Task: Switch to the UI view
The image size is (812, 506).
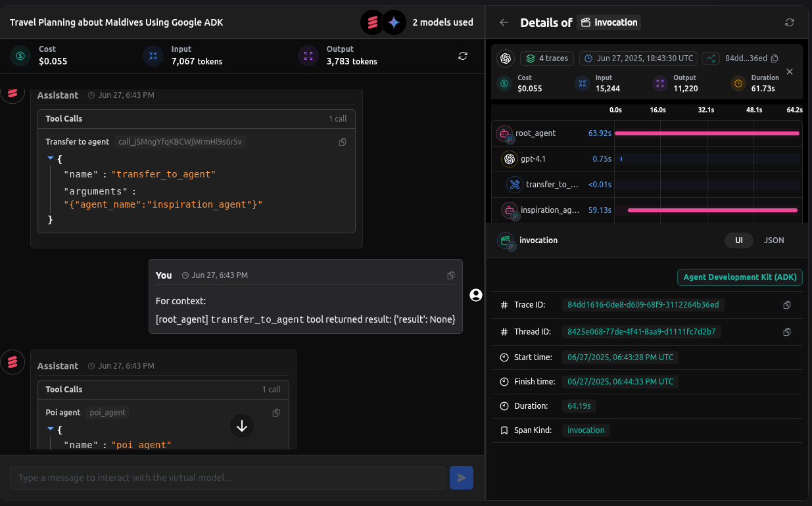Action: point(739,241)
